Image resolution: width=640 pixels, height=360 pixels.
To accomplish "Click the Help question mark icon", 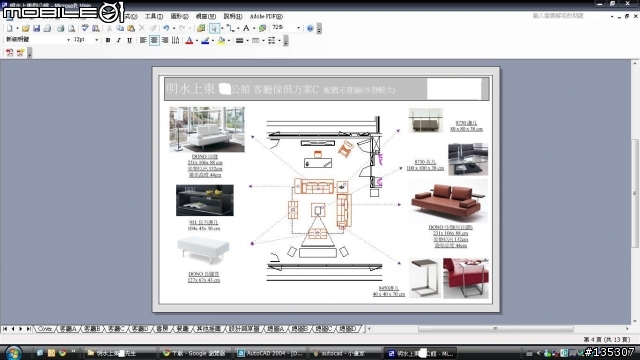I will pyautogui.click(x=310, y=28).
